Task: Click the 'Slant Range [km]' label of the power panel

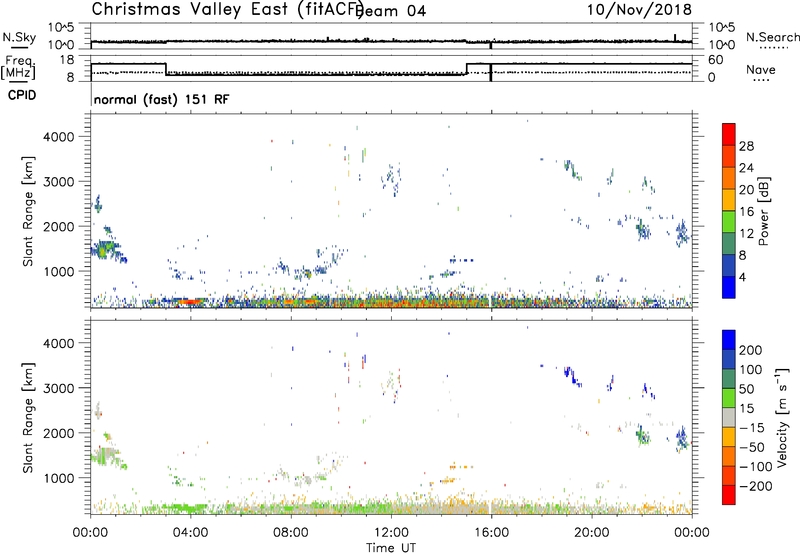Action: [28, 211]
